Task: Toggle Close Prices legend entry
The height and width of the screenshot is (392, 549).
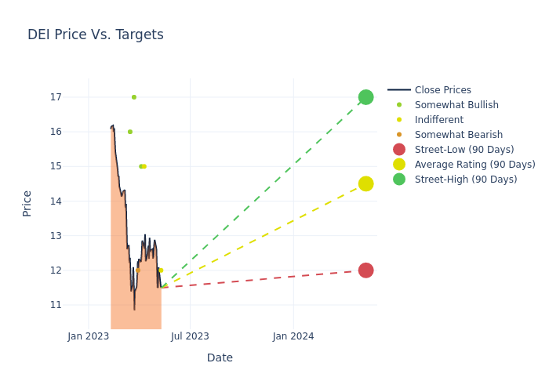Action: [x=442, y=90]
